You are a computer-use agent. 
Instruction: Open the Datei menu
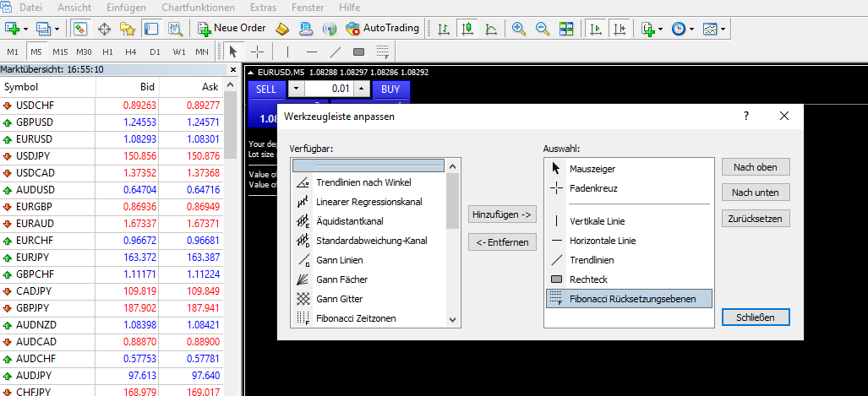pyautogui.click(x=31, y=8)
